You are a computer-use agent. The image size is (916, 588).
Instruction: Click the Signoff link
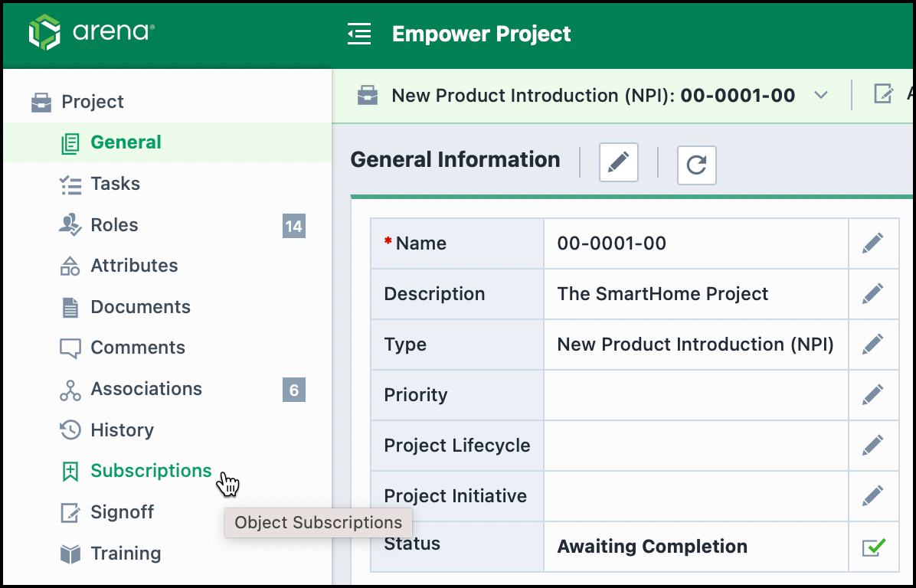point(123,511)
